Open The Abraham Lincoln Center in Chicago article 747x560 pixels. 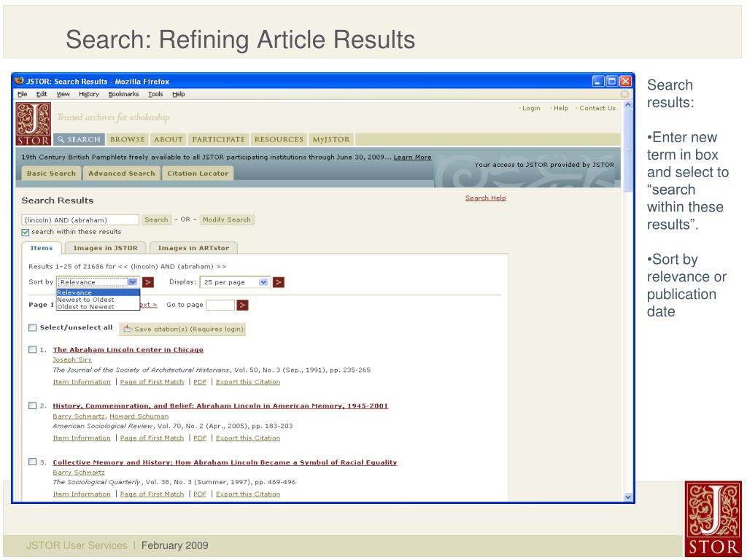coord(128,350)
